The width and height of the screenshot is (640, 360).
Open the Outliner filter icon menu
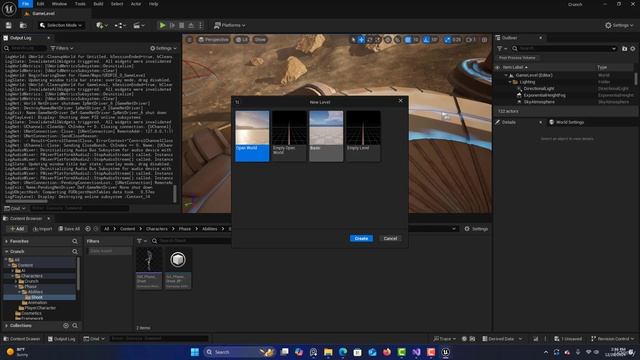(x=501, y=49)
